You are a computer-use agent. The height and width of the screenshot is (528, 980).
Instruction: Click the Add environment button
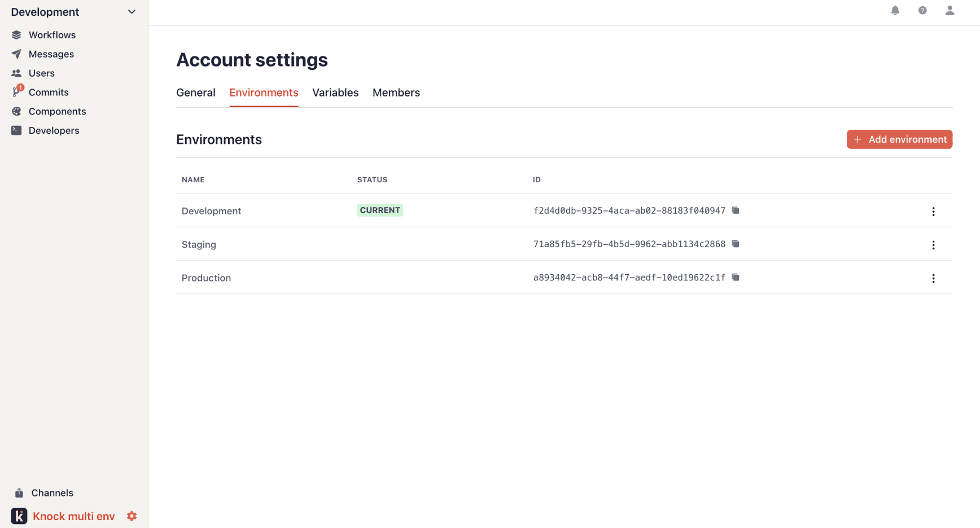click(899, 139)
